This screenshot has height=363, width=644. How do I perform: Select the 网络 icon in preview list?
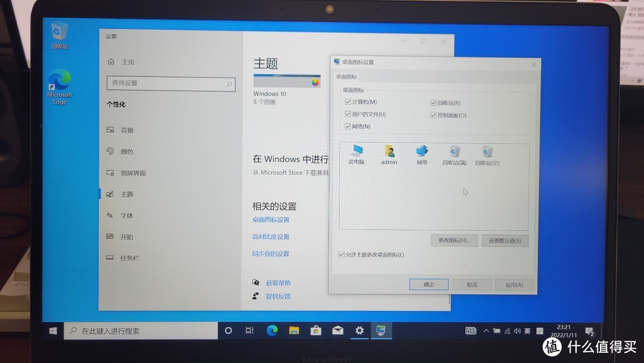[x=422, y=155]
